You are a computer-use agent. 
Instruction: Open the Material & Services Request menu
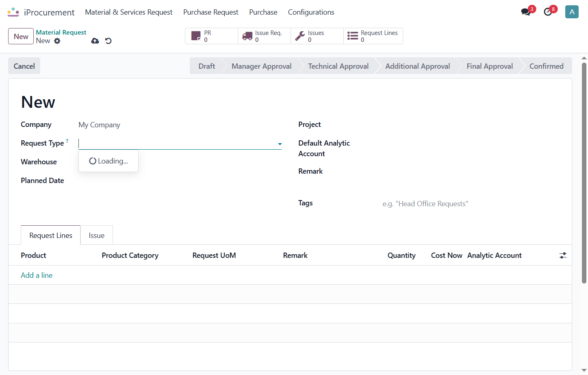coord(129,12)
